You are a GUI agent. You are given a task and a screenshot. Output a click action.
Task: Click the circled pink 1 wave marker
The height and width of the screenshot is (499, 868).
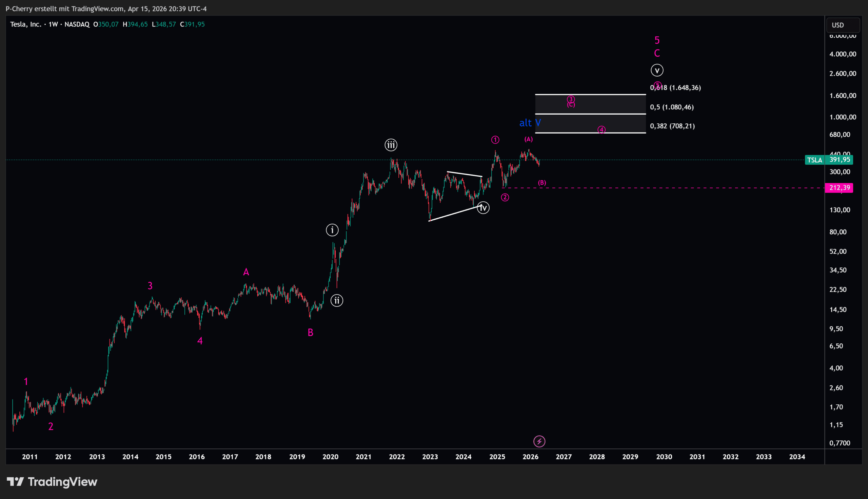[495, 140]
